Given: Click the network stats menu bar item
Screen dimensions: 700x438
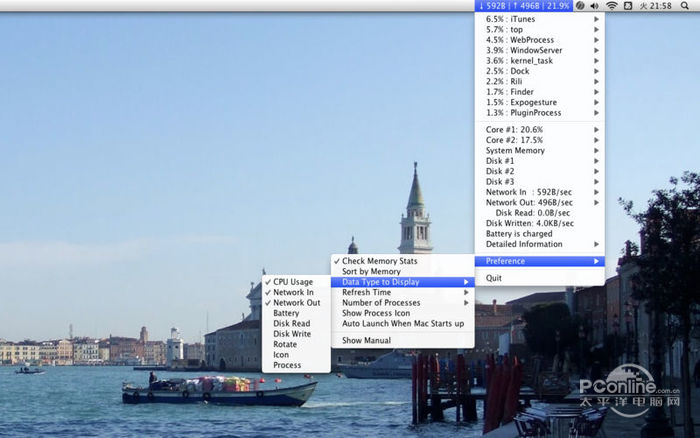Looking at the screenshot, I should (x=524, y=6).
